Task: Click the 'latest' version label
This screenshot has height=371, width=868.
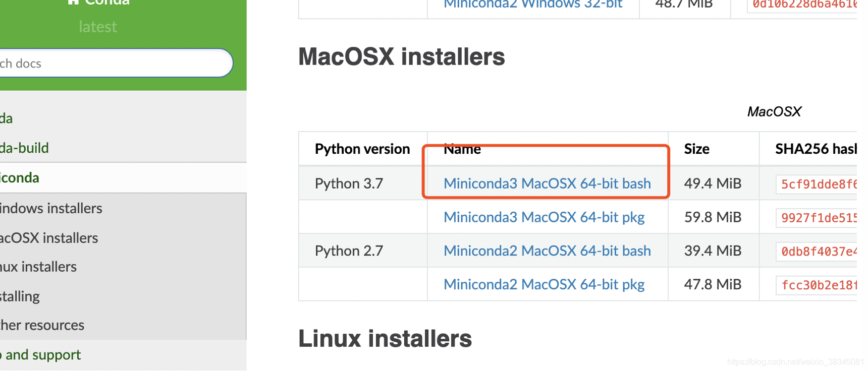Action: pyautogui.click(x=98, y=26)
